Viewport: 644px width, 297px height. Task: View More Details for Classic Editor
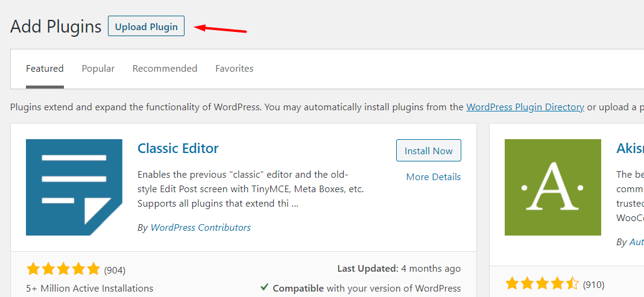pos(434,177)
